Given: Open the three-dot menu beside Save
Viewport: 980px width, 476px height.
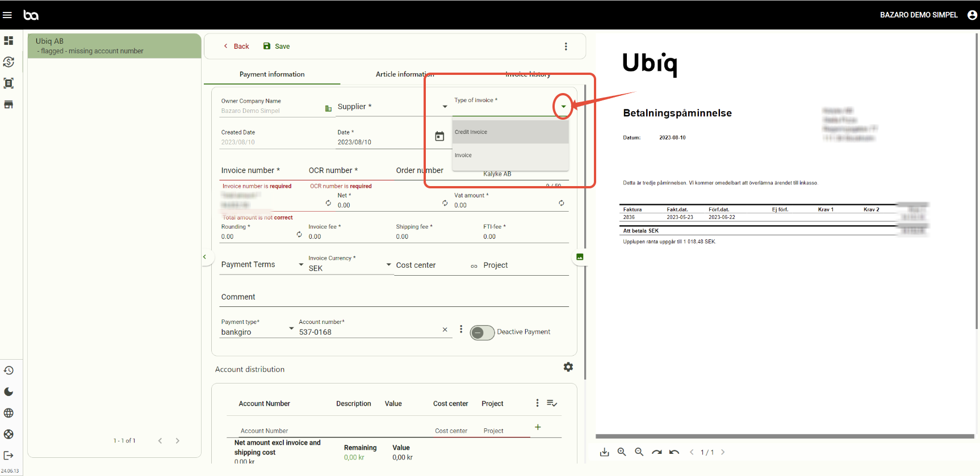Looking at the screenshot, I should pyautogui.click(x=566, y=47).
